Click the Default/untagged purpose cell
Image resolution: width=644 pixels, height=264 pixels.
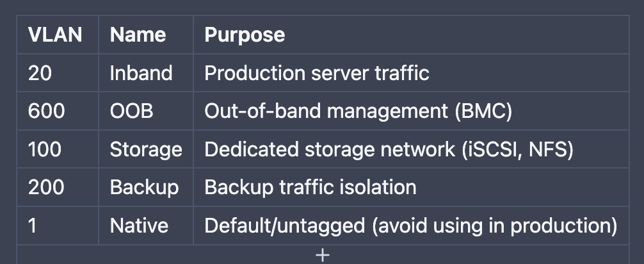click(x=411, y=226)
